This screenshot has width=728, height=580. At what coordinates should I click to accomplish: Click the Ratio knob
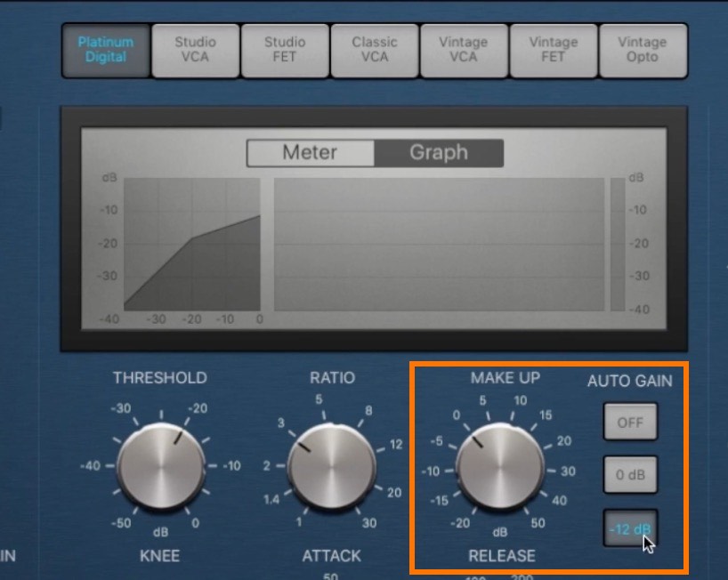click(330, 466)
